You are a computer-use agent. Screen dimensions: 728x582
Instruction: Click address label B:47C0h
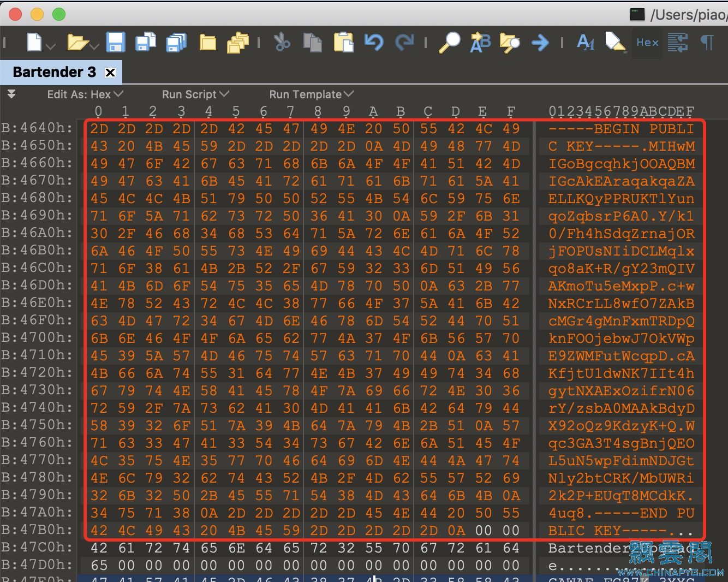click(37, 548)
